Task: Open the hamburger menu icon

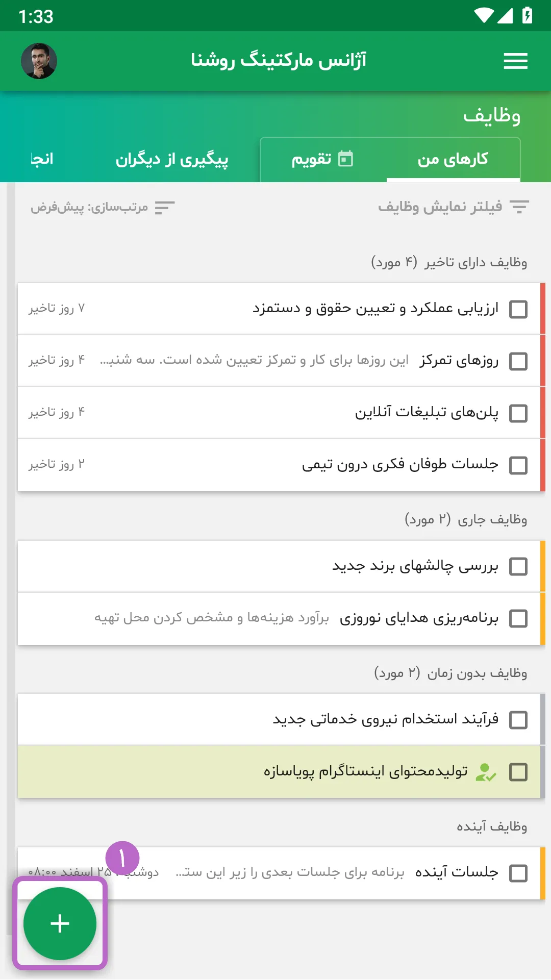Action: 515,61
